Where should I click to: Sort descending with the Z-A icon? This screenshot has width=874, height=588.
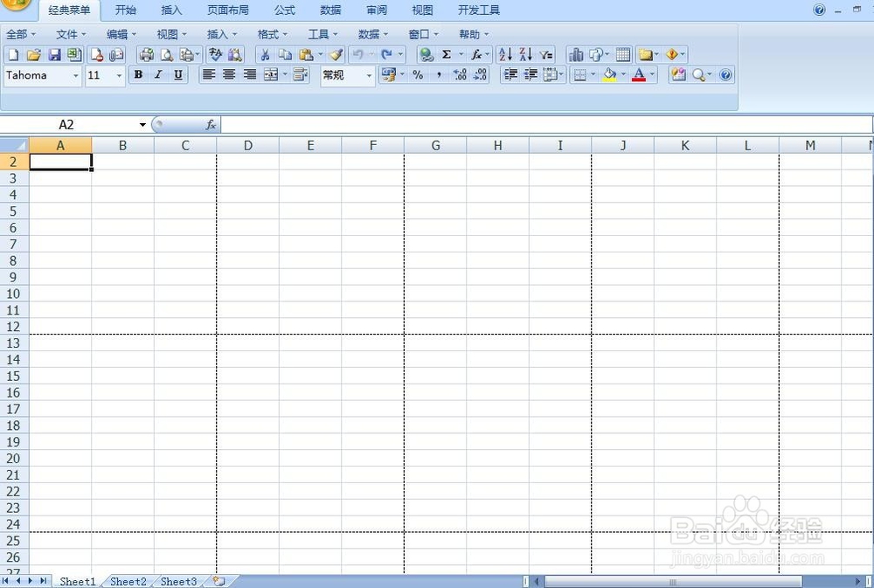point(525,55)
